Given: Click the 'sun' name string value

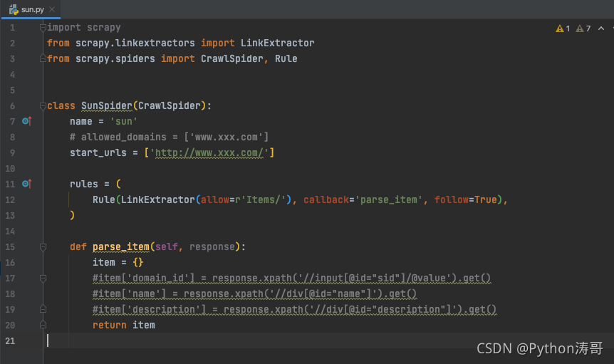Looking at the screenshot, I should 124,121.
